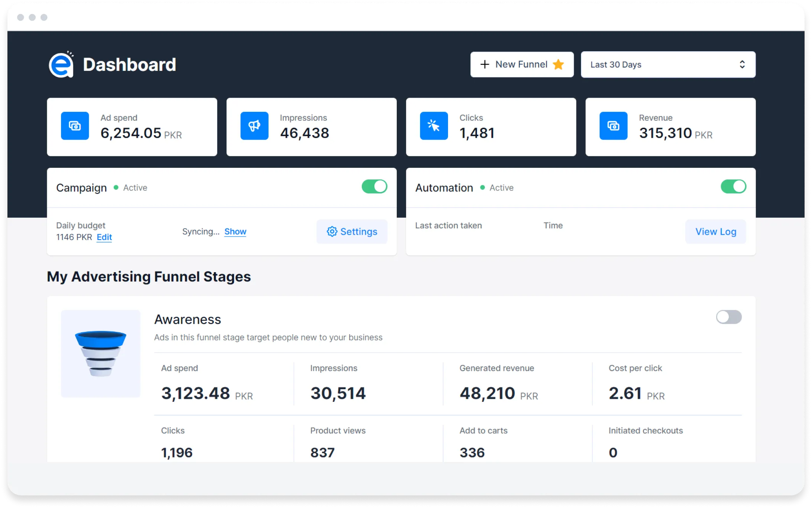Click the Ad spend wallet icon
The height and width of the screenshot is (508, 812).
click(x=75, y=126)
